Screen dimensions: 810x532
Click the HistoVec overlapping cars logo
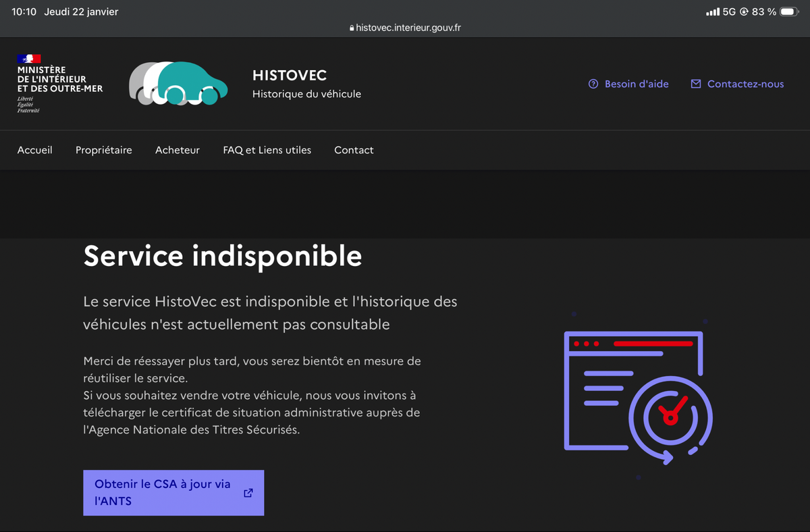coord(178,84)
